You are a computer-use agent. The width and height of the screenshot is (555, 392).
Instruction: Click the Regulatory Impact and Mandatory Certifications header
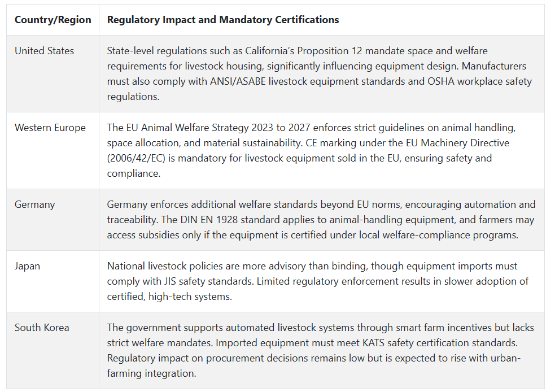223,20
